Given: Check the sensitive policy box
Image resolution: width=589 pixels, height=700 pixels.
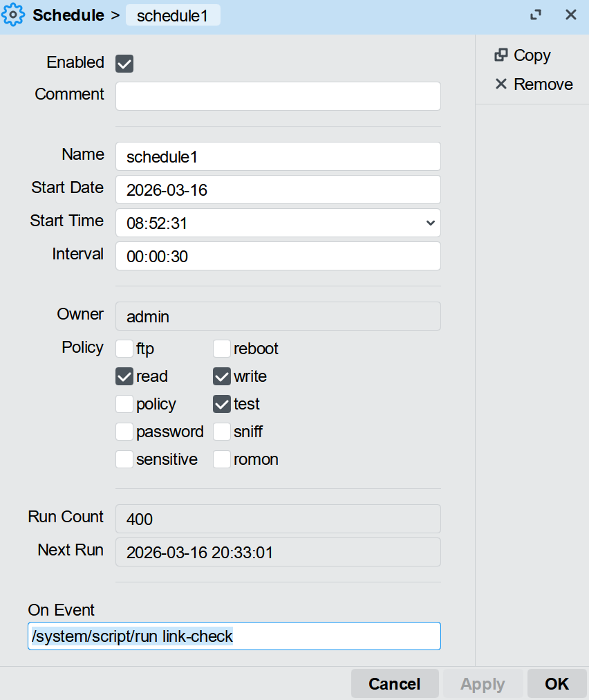Looking at the screenshot, I should point(124,459).
